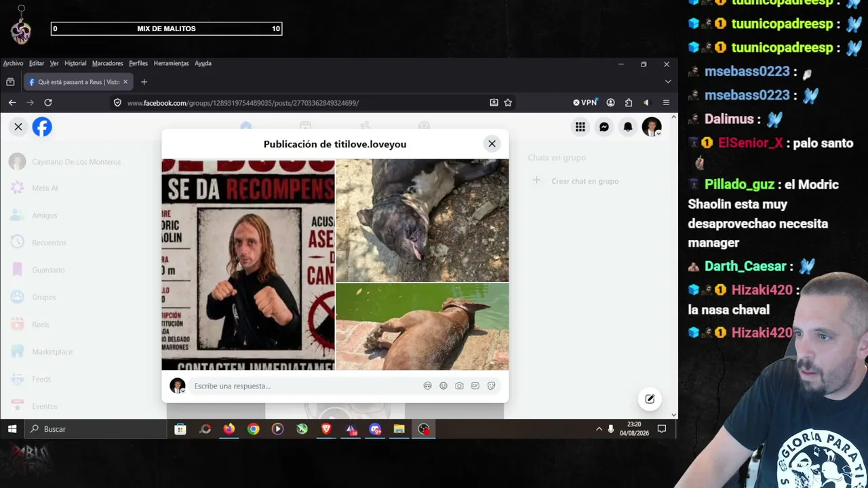Go to Amigos in the sidebar
Viewport: 868px width, 488px height.
tap(34, 216)
